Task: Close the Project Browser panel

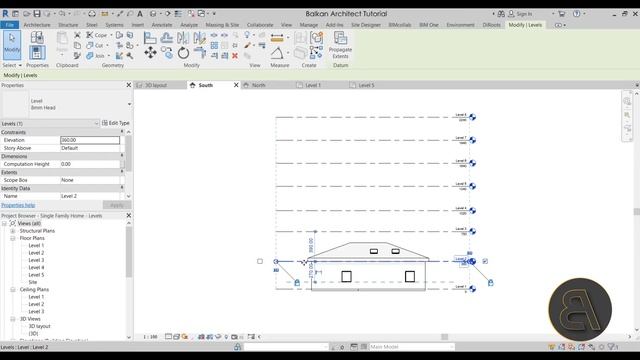Action: 129,215
